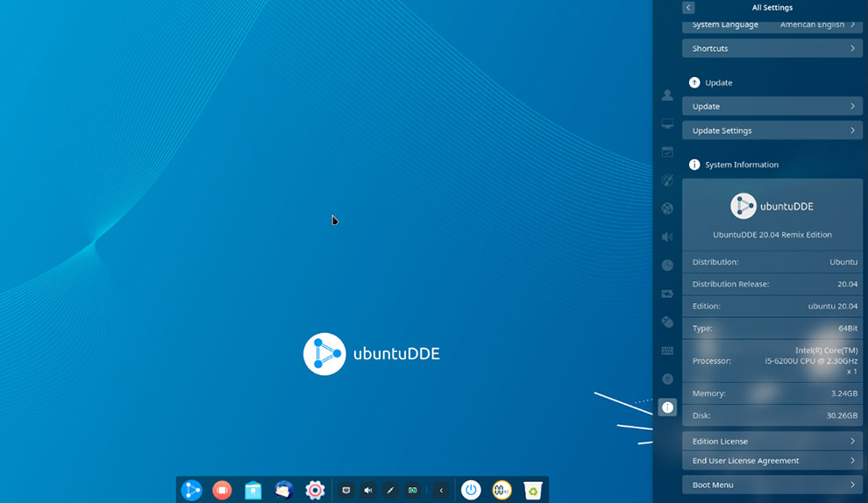
Task: Select the 'Memory: 3.24GB' row
Action: tap(772, 393)
